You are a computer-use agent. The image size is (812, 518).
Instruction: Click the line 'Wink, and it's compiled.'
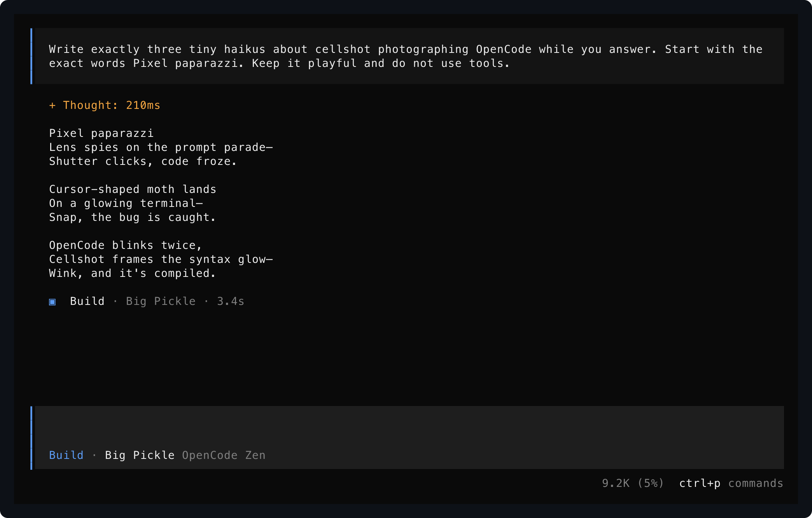(x=132, y=273)
